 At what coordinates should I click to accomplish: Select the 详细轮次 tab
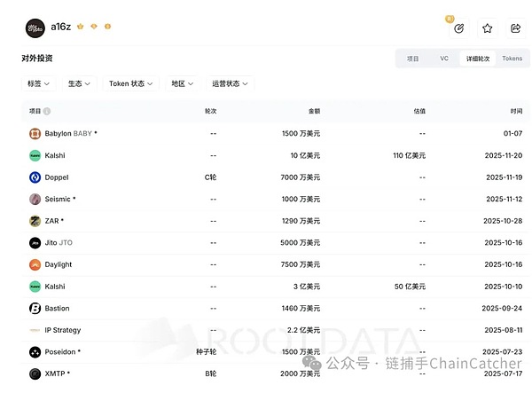[477, 59]
